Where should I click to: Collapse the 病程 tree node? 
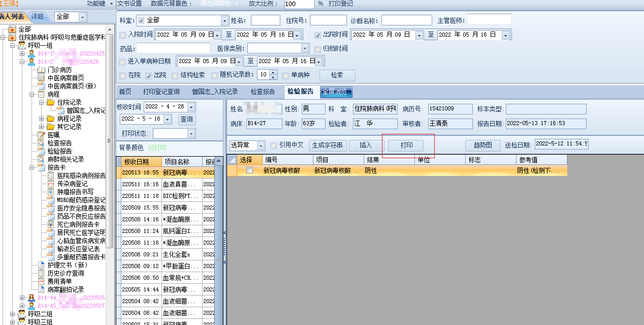click(33, 94)
